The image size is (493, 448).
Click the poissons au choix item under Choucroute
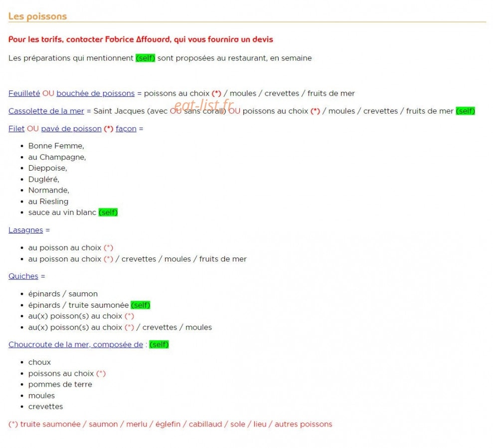[67, 374]
